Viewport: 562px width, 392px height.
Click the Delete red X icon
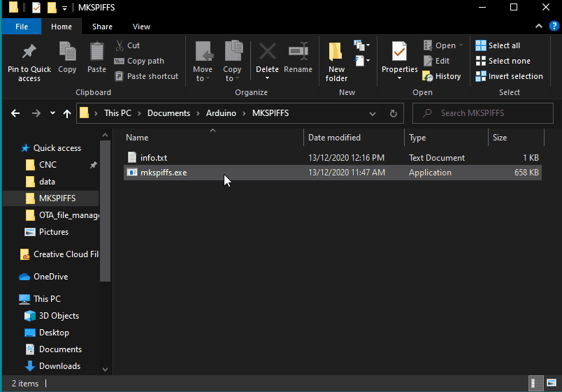(268, 51)
